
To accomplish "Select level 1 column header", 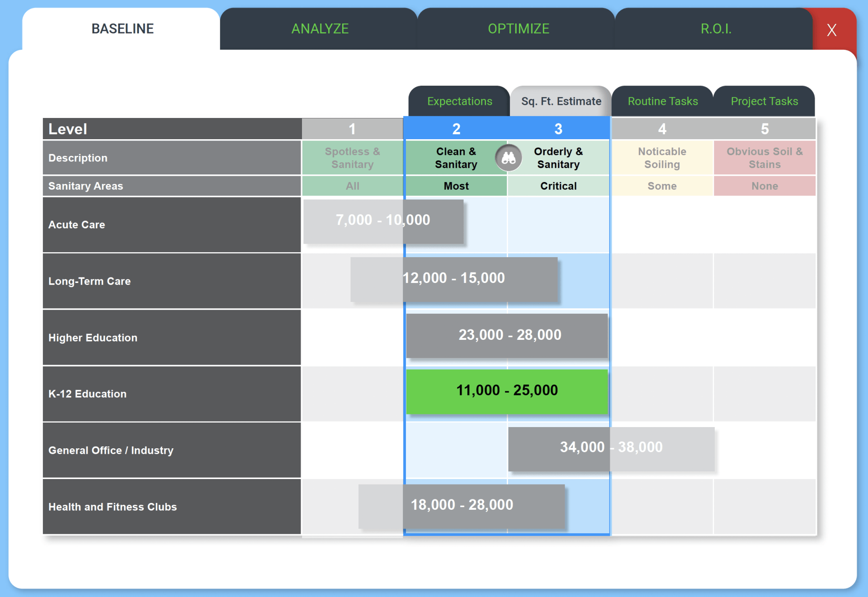I will (x=352, y=129).
